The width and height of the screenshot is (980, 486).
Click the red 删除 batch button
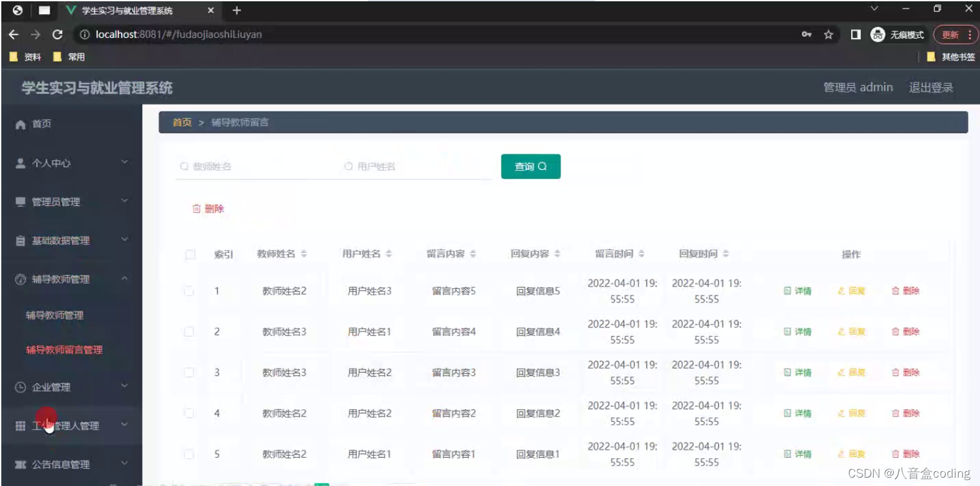[208, 209]
